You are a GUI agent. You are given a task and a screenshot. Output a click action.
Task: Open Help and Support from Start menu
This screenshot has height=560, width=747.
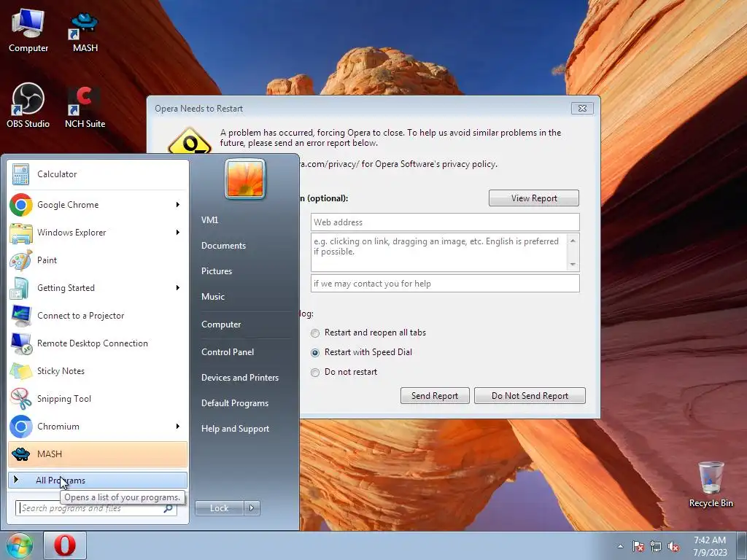tap(236, 429)
